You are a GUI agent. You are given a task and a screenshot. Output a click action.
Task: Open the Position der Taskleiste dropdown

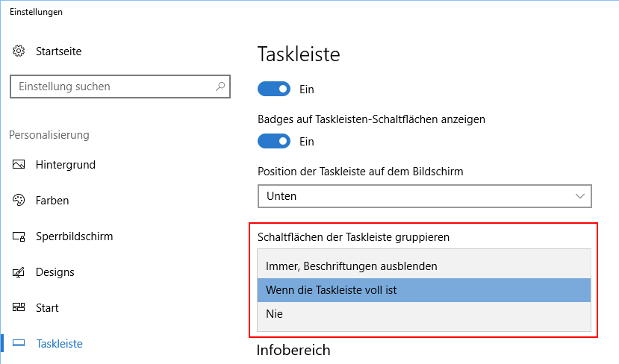425,196
